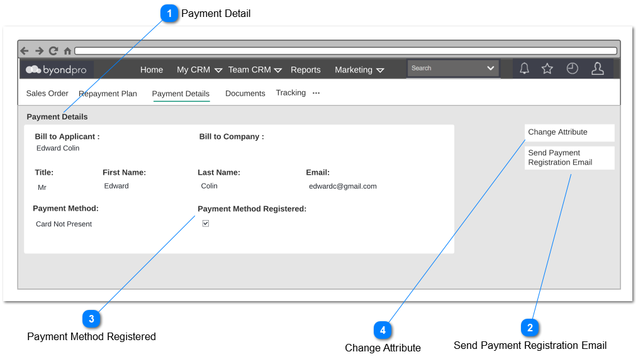638x364 pixels.
Task: Switch to Tracking tab
Action: [x=291, y=92]
